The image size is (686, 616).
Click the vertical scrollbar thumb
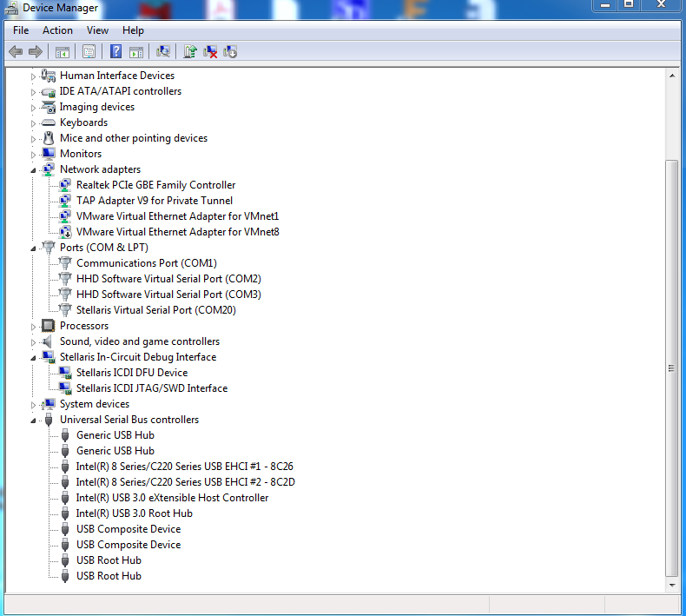coord(671,368)
